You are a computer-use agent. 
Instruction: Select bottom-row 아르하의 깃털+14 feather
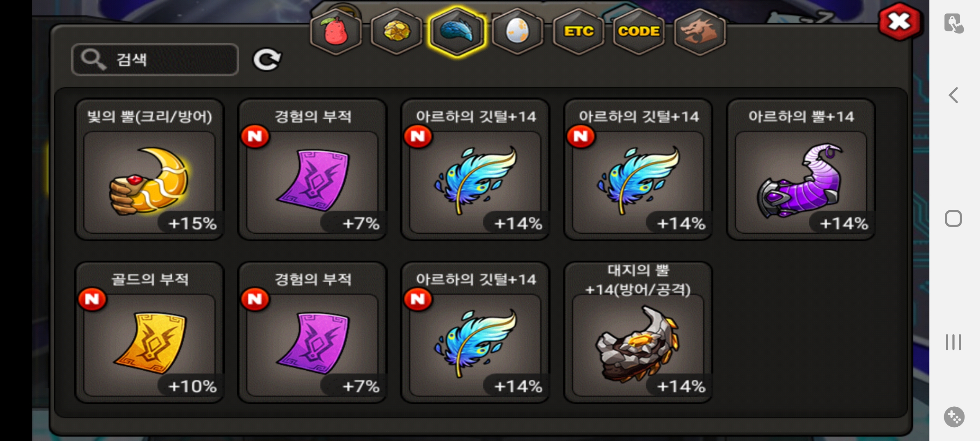click(x=475, y=332)
